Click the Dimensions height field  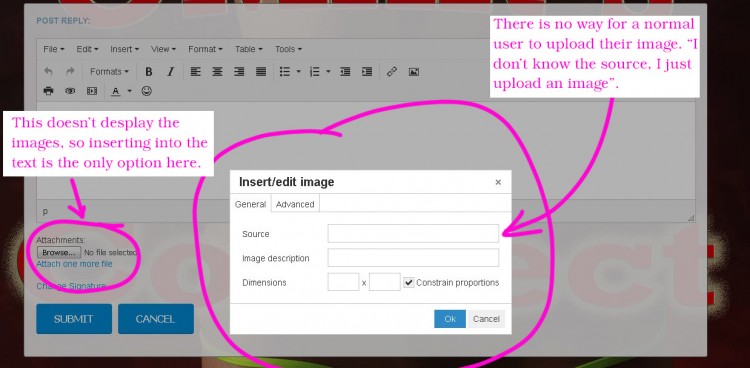pyautogui.click(x=385, y=282)
